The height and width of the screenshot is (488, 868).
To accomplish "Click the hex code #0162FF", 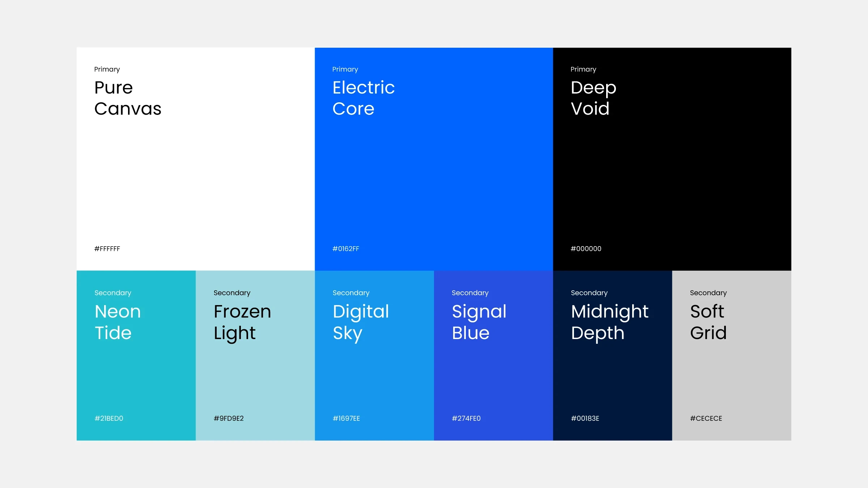I will [346, 249].
